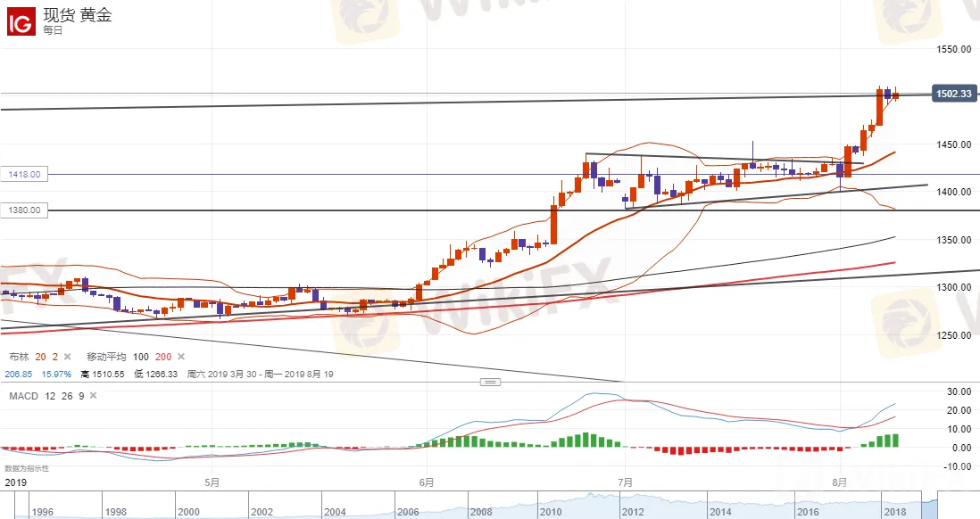This screenshot has width=980, height=519.
Task: Remove the MACD indicator with its X
Action: coord(93,396)
